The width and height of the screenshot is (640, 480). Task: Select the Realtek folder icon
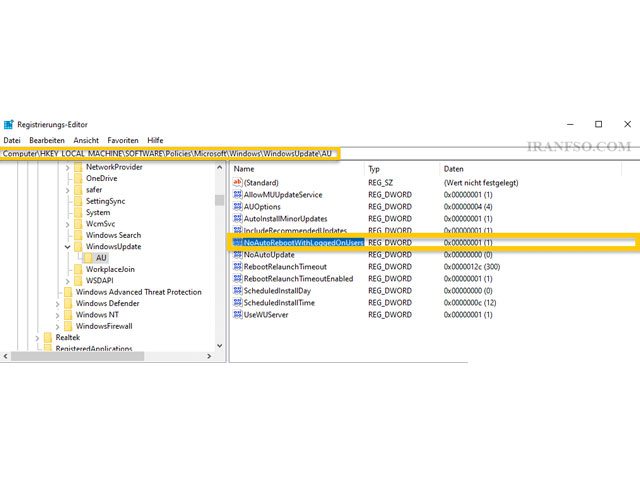coord(48,338)
